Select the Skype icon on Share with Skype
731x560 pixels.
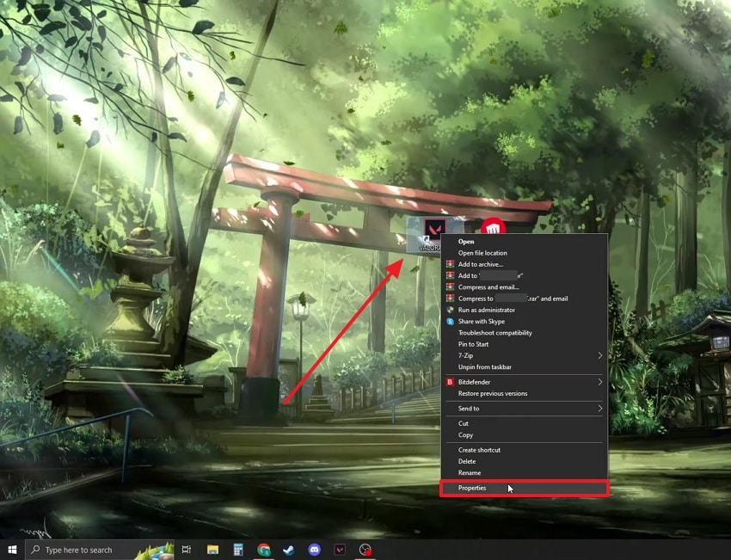click(451, 321)
